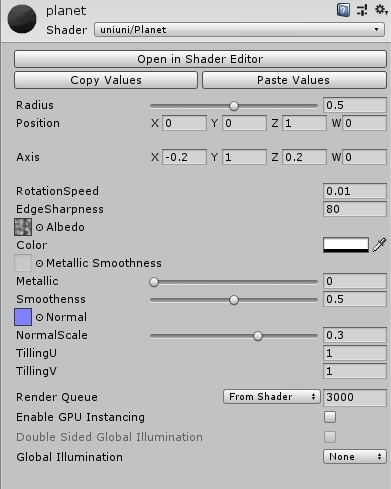
Task: Click the Position W field
Action: (x=364, y=123)
